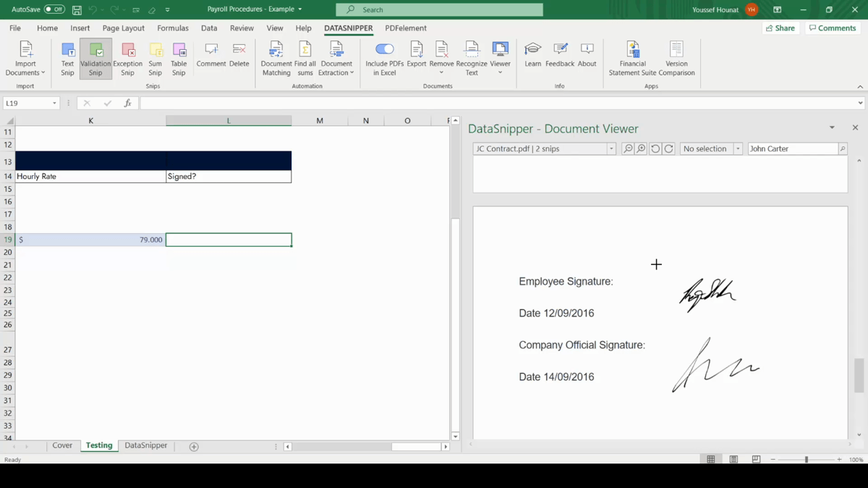This screenshot has width=868, height=488.
Task: Expand the No selection snip dropdown
Action: point(737,148)
